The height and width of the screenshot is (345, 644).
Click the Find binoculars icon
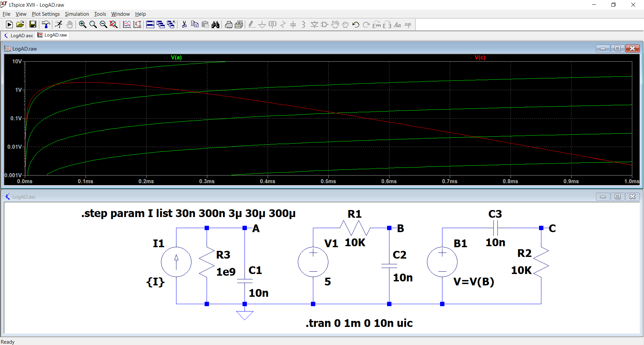point(216,24)
